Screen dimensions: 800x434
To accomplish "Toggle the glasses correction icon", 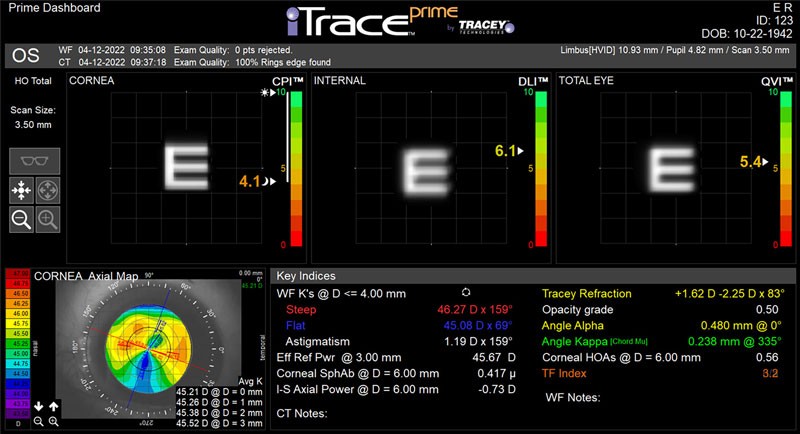I will pyautogui.click(x=35, y=161).
